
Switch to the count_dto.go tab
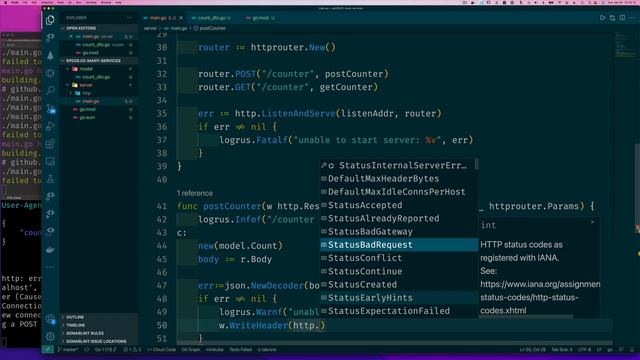click(211, 18)
